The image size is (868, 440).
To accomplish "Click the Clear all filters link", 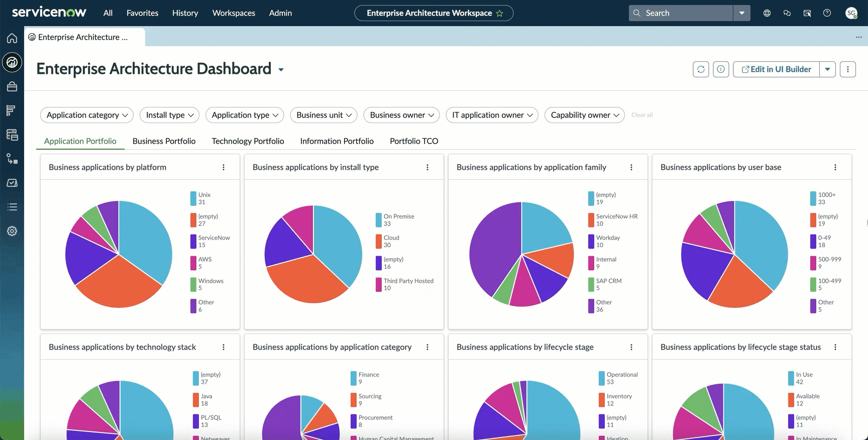I will 642,115.
